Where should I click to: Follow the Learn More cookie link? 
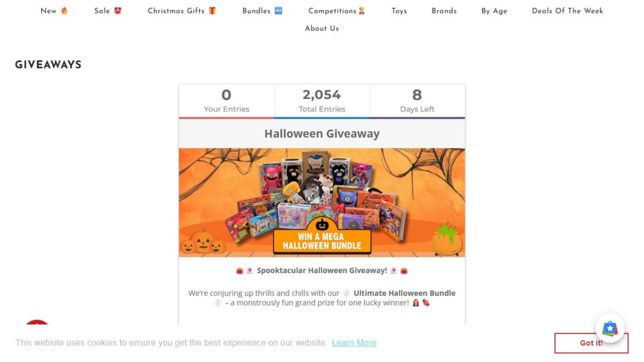pyautogui.click(x=354, y=343)
